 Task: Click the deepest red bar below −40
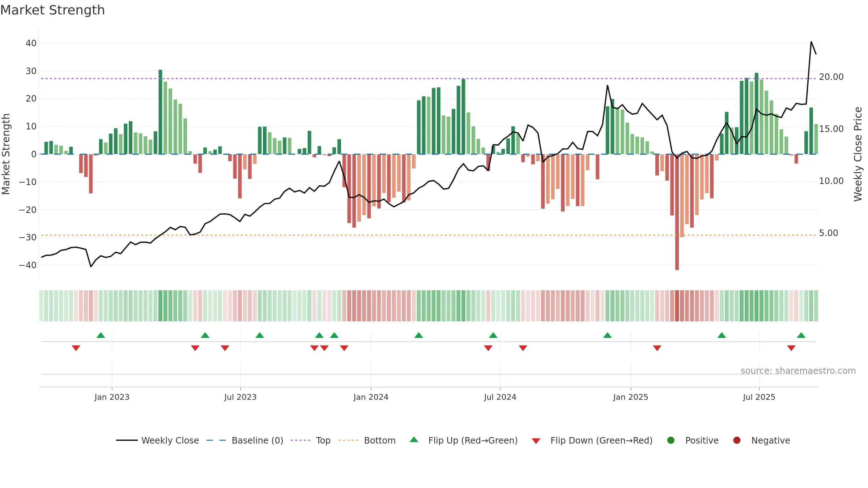(677, 212)
